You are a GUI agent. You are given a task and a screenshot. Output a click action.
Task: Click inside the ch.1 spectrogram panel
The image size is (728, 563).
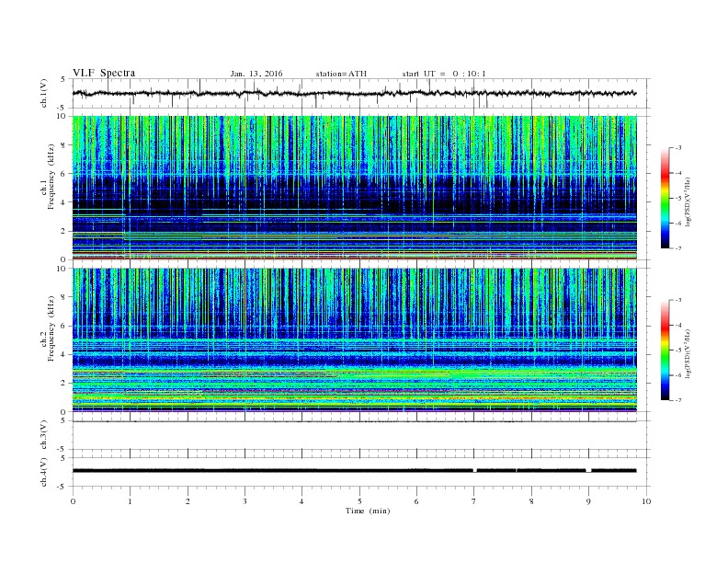pos(354,188)
